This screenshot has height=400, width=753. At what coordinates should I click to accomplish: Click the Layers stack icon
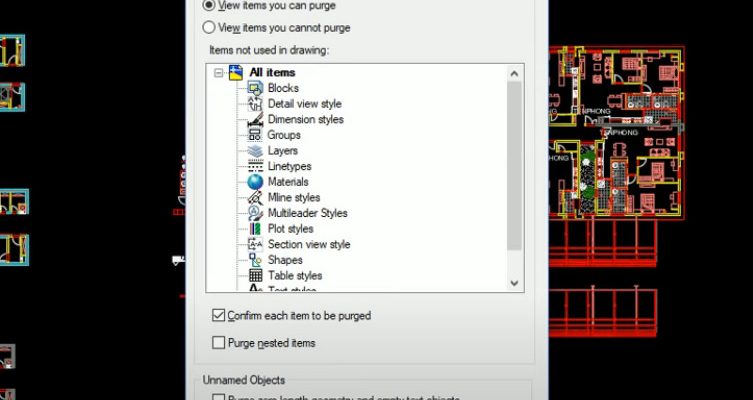(255, 151)
